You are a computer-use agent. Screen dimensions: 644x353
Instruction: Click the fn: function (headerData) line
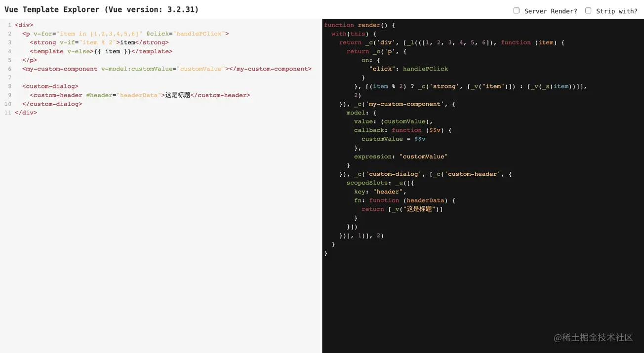(405, 200)
